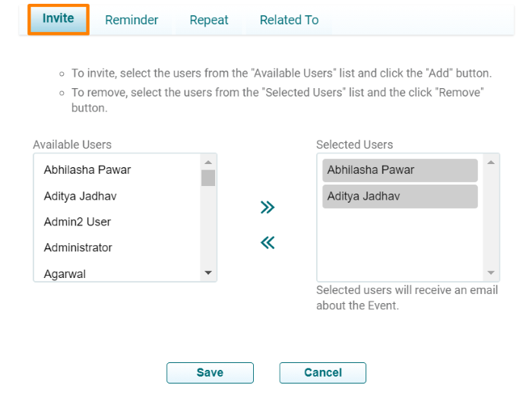The image size is (532, 401).
Task: Select Agarwal in Available Users list
Action: 65,273
